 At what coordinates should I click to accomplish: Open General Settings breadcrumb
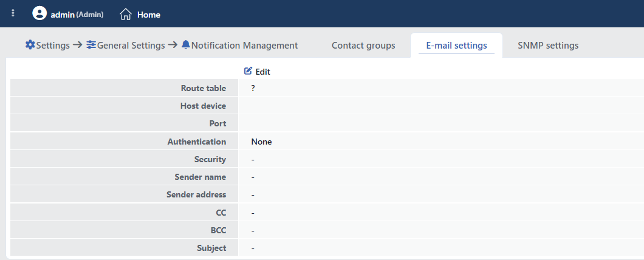[131, 46]
